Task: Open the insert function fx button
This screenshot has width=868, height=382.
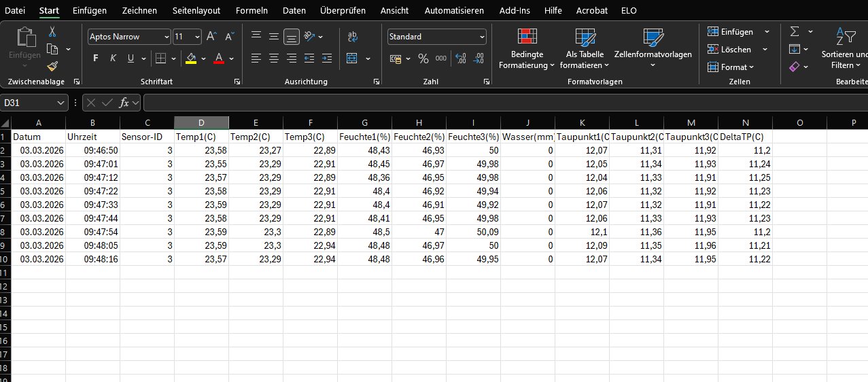Action: click(x=124, y=103)
